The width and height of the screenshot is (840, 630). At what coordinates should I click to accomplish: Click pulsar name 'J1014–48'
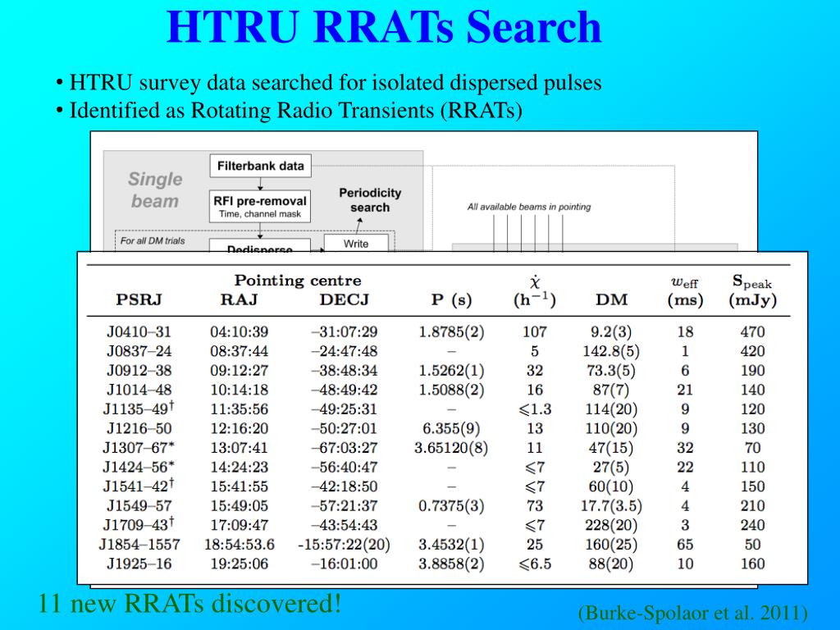point(139,390)
